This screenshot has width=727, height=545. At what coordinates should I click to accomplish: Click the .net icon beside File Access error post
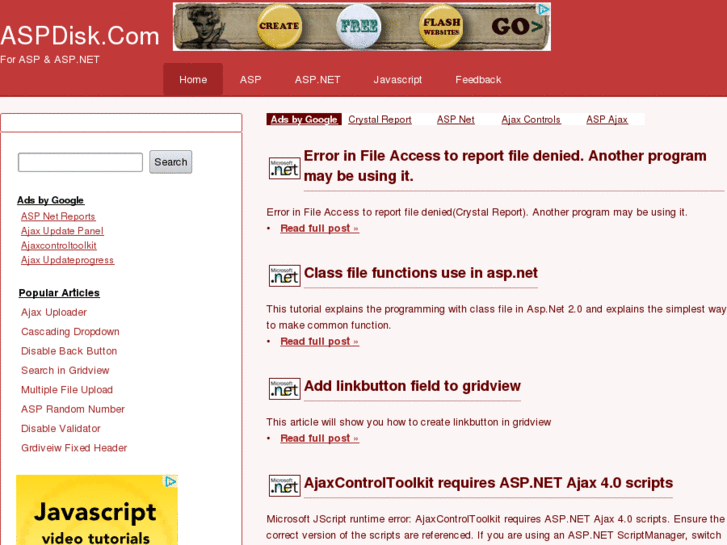tap(285, 168)
